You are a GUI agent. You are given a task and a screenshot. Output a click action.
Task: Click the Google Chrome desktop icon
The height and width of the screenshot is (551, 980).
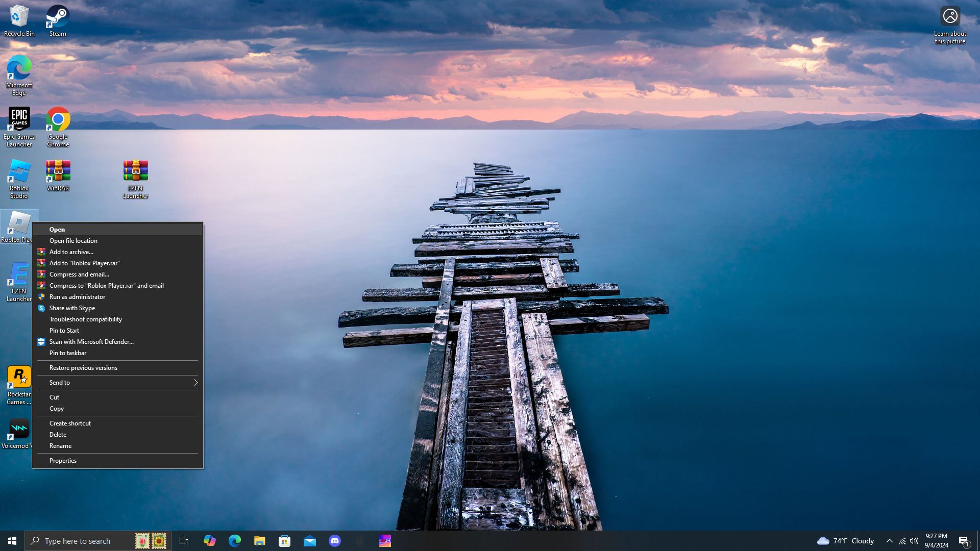pos(58,127)
